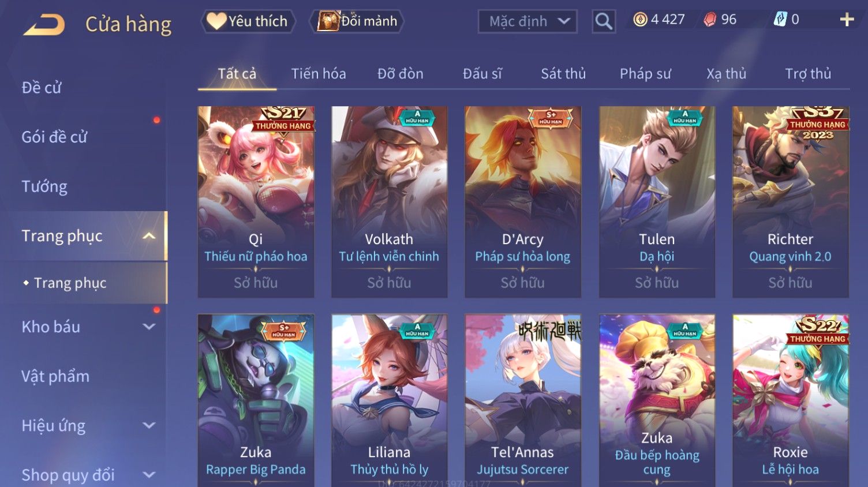Tap the plus icon to add currency
Viewport: 868px width, 487px height.
847,20
